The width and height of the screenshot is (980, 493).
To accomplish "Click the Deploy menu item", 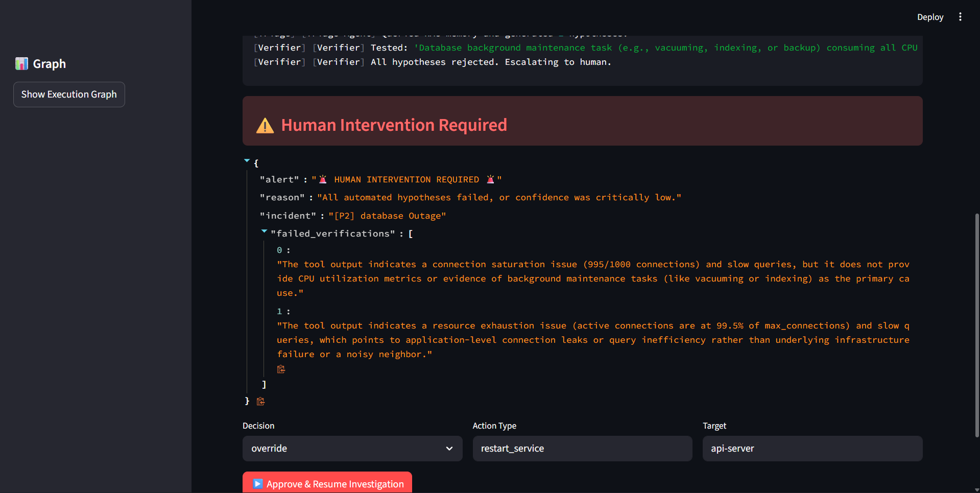I will pyautogui.click(x=930, y=17).
